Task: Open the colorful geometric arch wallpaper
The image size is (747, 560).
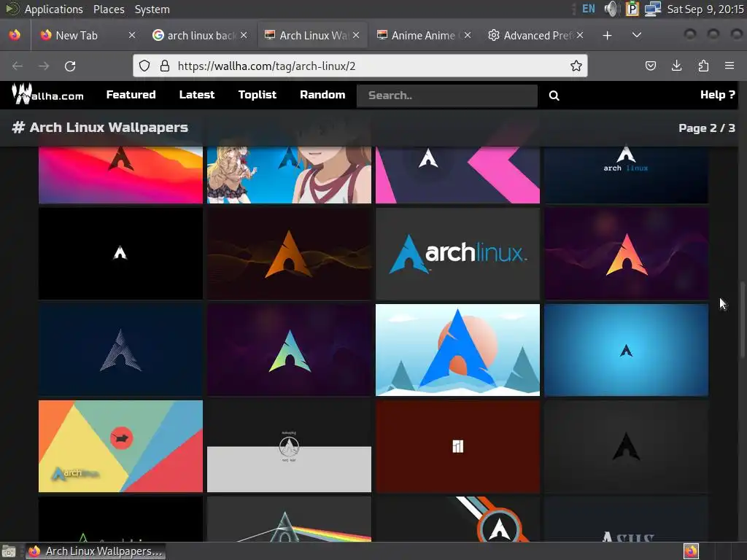Action: coord(120,446)
